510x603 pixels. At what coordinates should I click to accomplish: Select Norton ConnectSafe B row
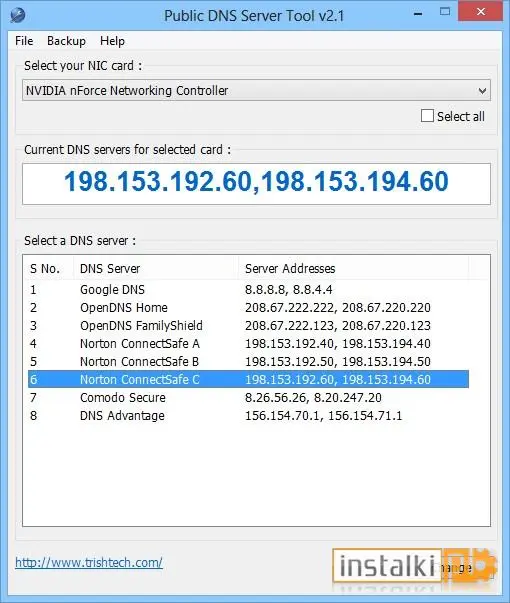click(x=248, y=361)
